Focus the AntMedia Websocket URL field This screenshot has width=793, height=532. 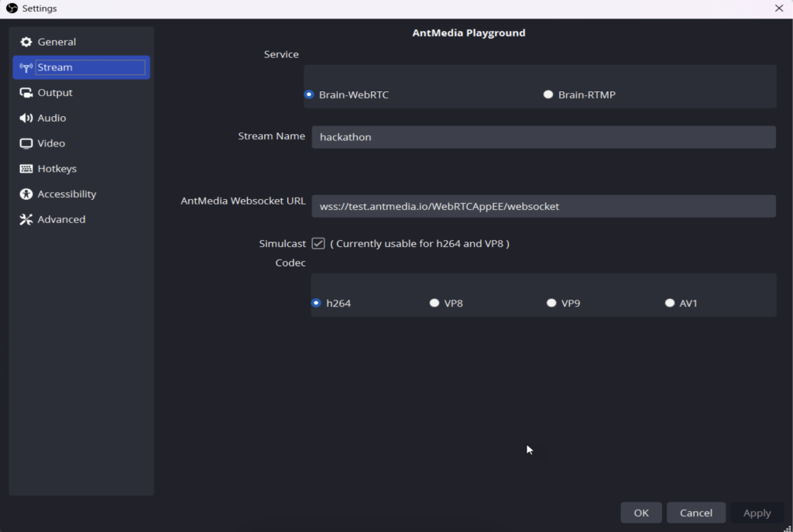tap(544, 206)
